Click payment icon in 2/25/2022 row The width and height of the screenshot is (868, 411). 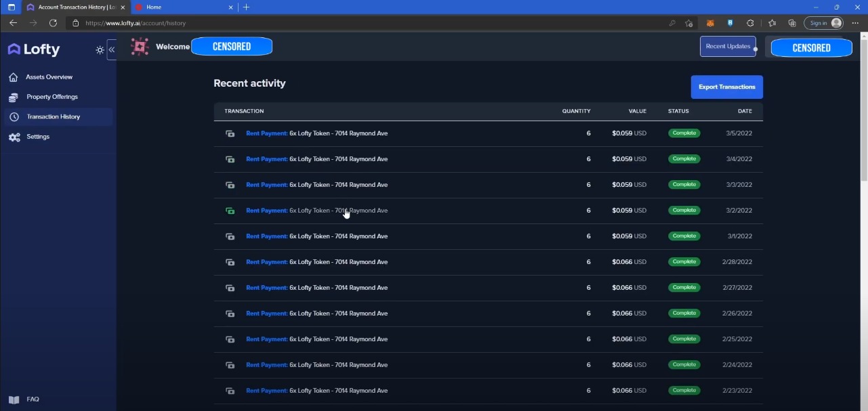pyautogui.click(x=230, y=339)
